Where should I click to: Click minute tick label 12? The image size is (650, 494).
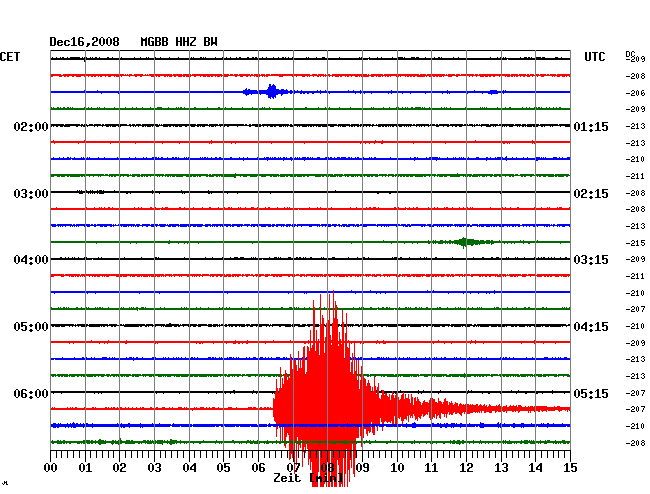pos(466,467)
